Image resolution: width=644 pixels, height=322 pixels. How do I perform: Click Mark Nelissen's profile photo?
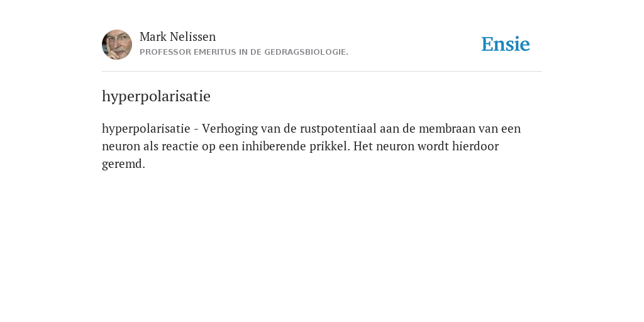tap(117, 45)
